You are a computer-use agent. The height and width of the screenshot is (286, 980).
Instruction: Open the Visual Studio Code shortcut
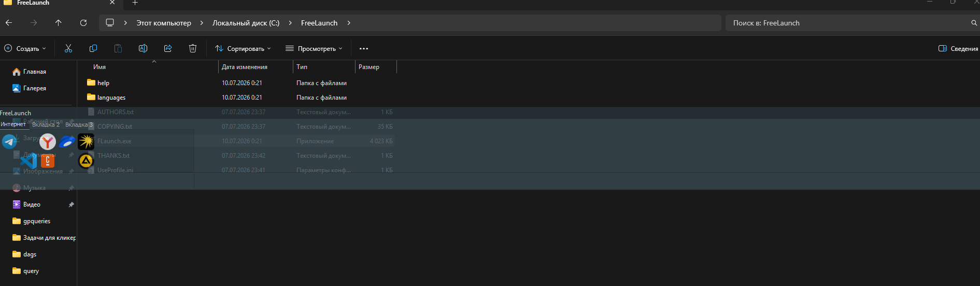tap(29, 161)
